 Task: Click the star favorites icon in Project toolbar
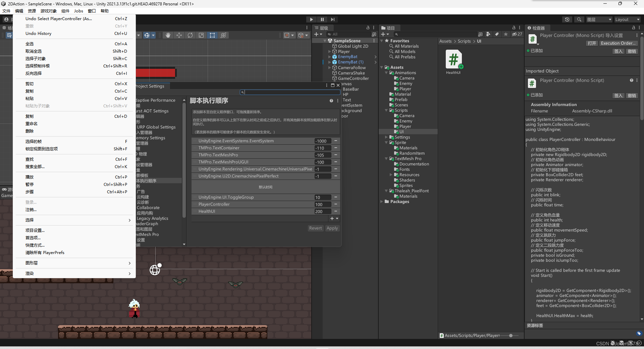[506, 34]
